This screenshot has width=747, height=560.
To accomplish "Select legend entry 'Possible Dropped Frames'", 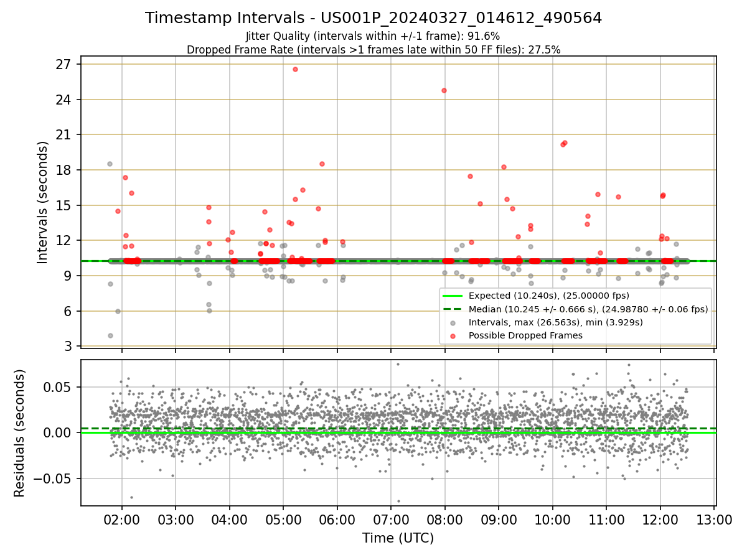I will (525, 335).
